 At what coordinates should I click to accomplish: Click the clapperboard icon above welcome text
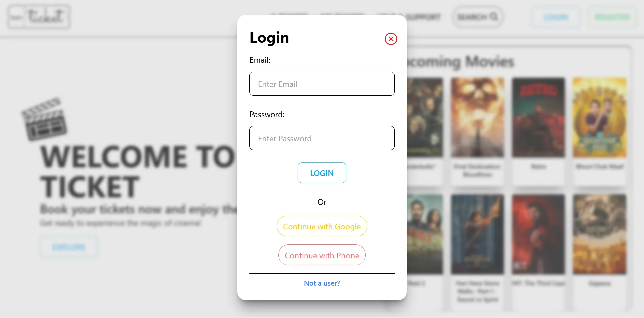(44, 119)
